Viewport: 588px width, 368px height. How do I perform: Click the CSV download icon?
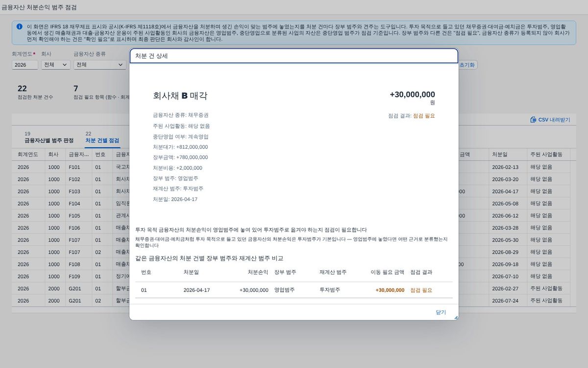click(x=533, y=120)
